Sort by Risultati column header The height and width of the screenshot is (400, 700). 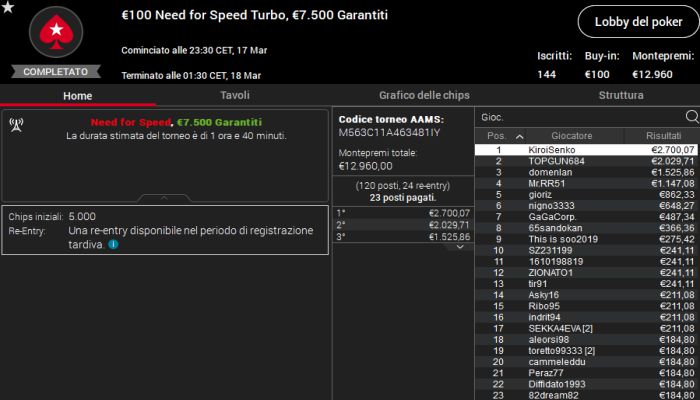[663, 136]
